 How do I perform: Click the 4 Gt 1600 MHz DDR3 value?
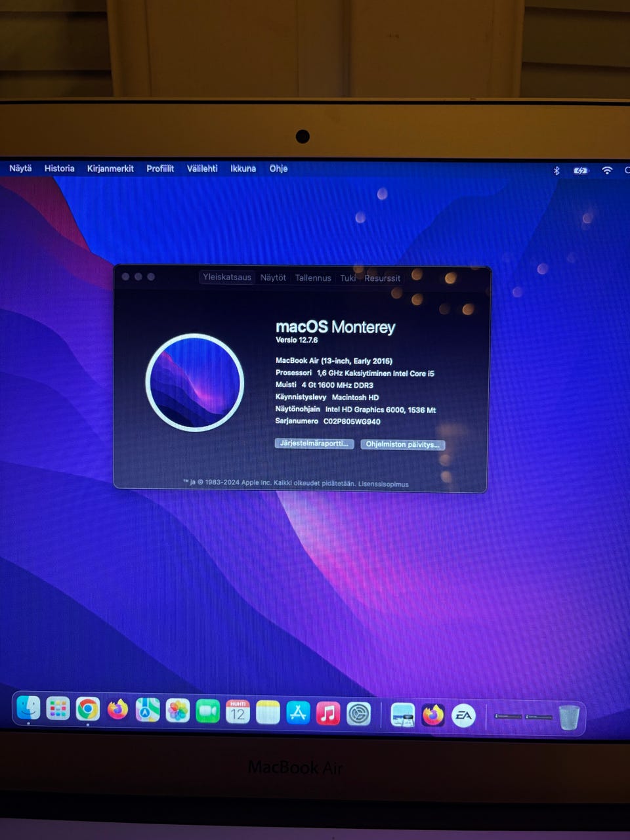pos(337,385)
